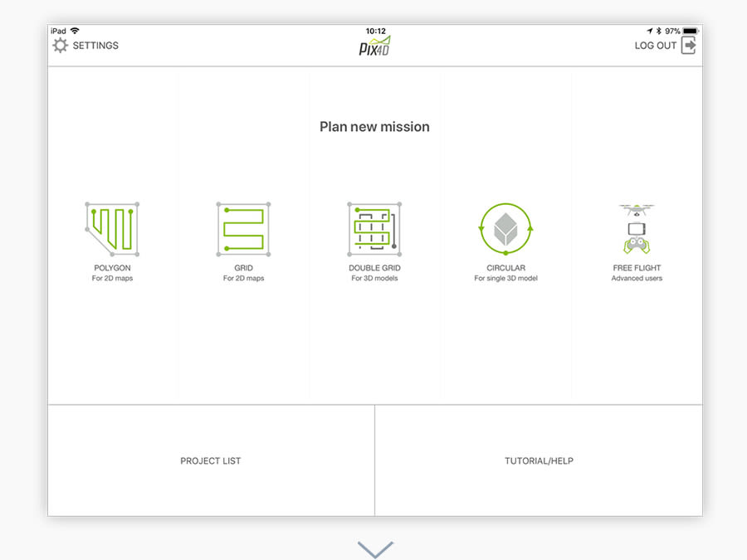Image resolution: width=747 pixels, height=560 pixels.
Task: Choose the Grid mission icon
Action: pyautogui.click(x=243, y=229)
